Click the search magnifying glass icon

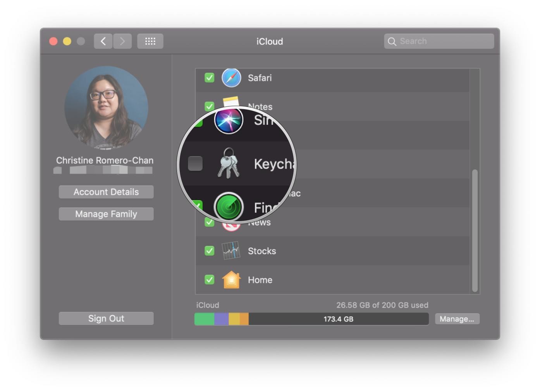tap(392, 41)
